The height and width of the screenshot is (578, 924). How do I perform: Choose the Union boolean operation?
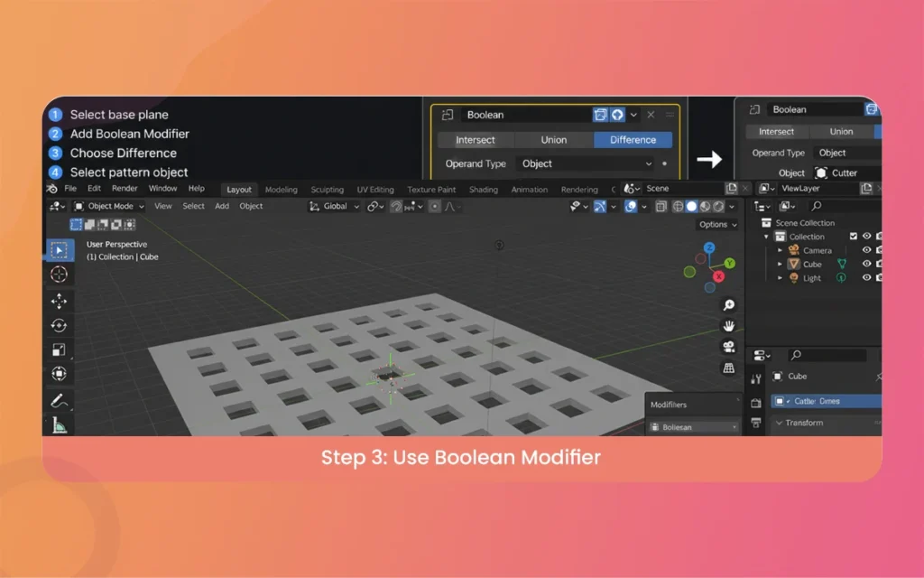(554, 140)
